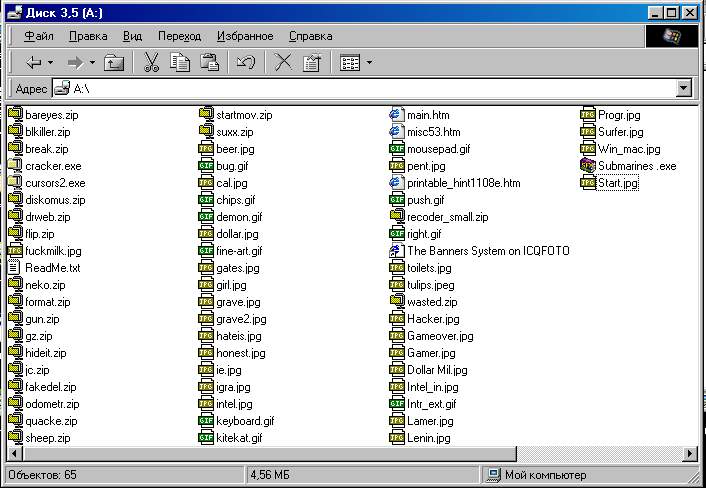Click the Views toolbar icon
This screenshot has height=488, width=706.
(350, 63)
